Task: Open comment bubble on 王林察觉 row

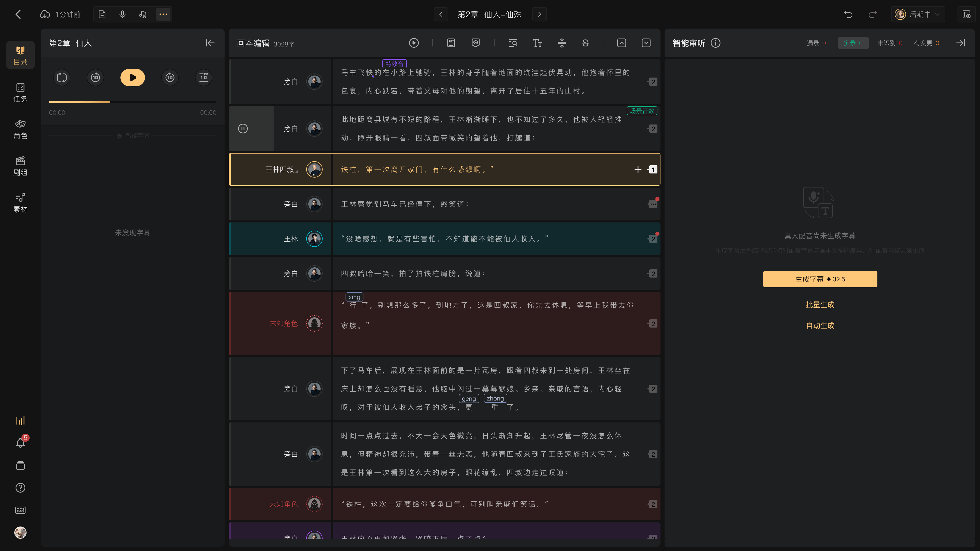Action: coord(653,204)
